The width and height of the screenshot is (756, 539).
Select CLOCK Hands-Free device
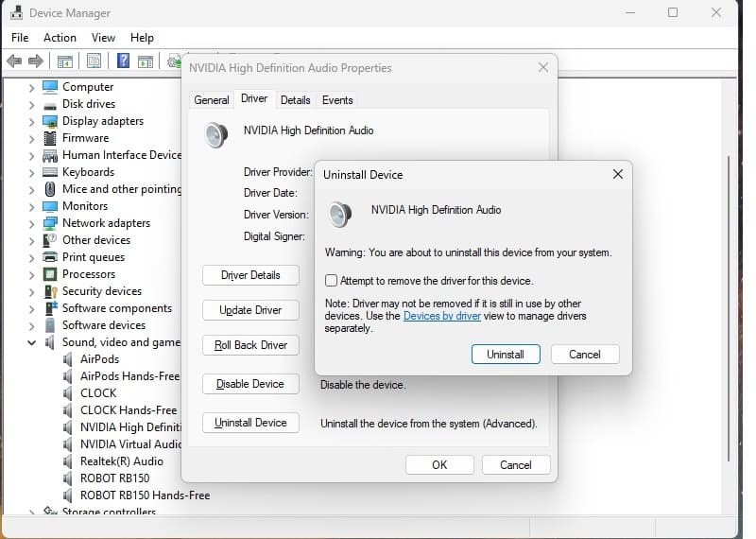tap(129, 410)
